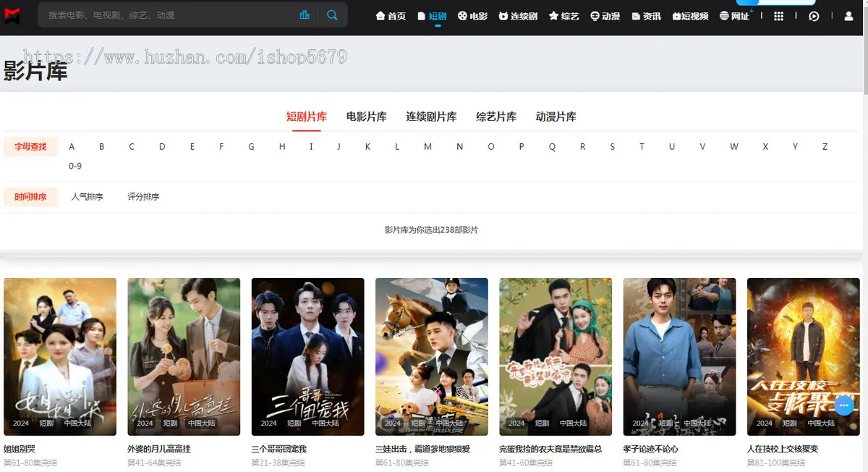Viewport: 868px width, 472px height.
Task: Filter by letter M
Action: pos(427,147)
